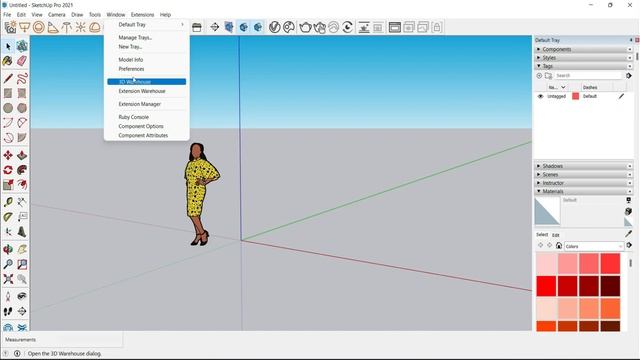Select the Polygon tool

coord(22,108)
